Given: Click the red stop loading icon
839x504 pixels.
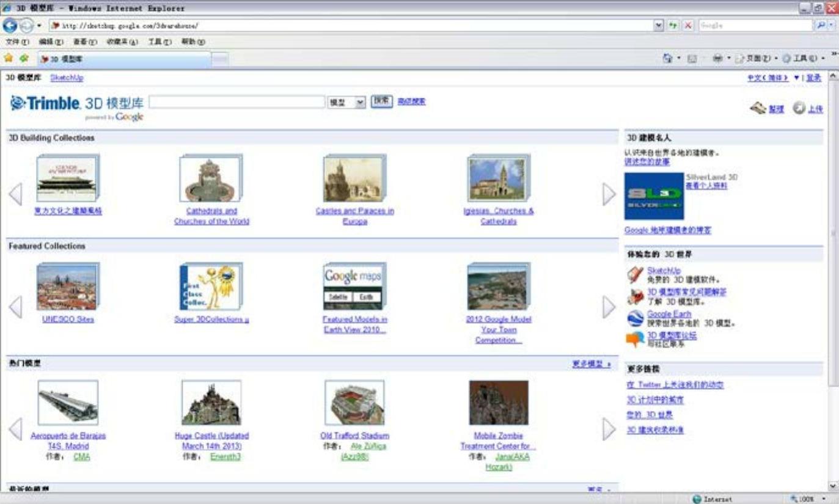Looking at the screenshot, I should (687, 26).
